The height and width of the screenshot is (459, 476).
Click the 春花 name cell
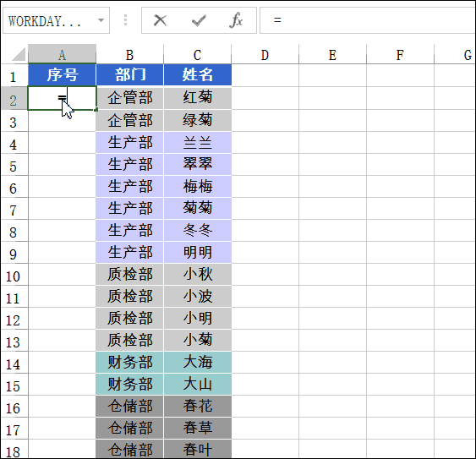[198, 407]
